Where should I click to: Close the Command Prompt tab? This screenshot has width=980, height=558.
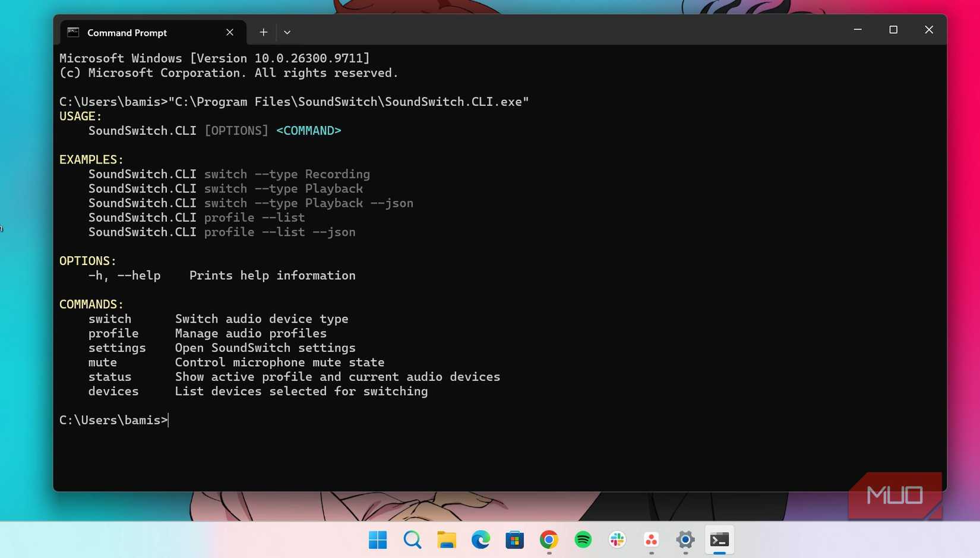click(x=230, y=32)
